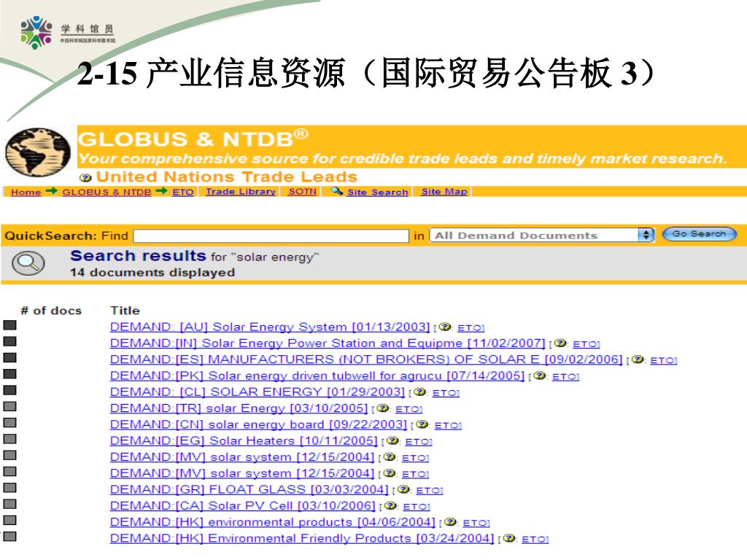Click relevance bar icon for IN Solar Energy Power Station
Screen dimensions: 747x560
click(x=10, y=341)
